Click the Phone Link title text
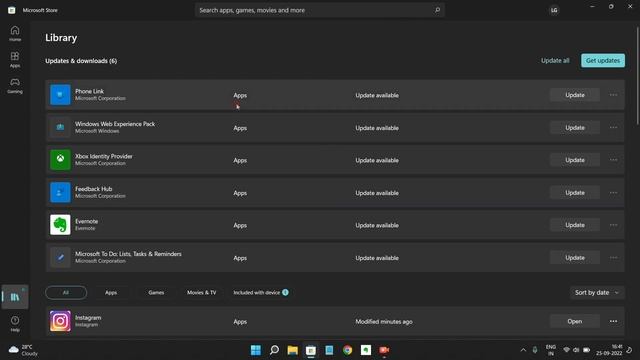 pos(89,91)
